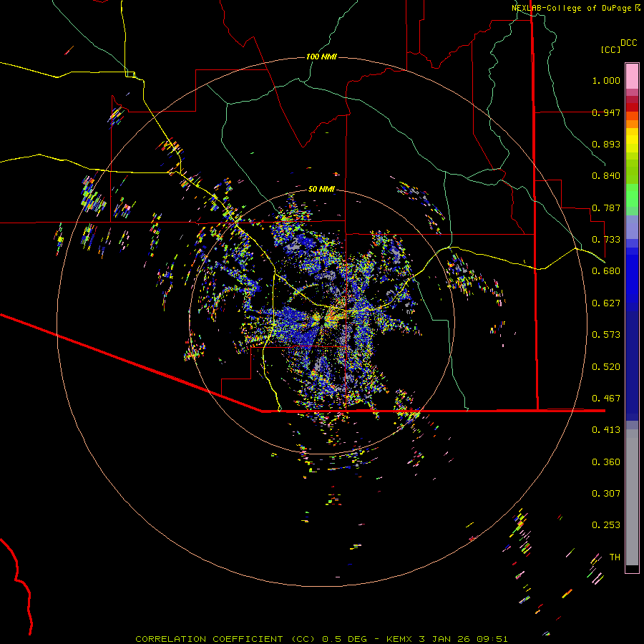Select the 0.893 legend value
The image size is (644, 644).
click(606, 144)
